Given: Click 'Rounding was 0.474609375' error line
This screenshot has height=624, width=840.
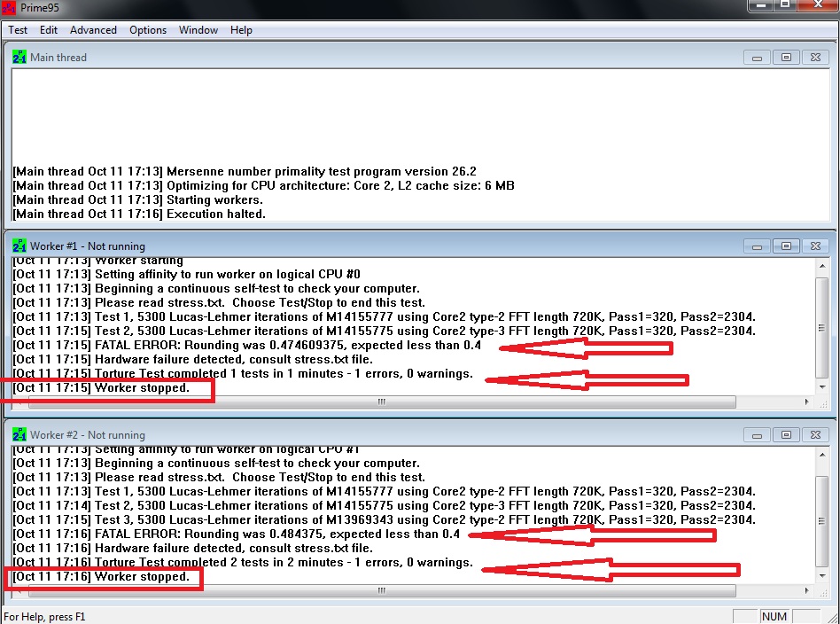Looking at the screenshot, I should click(247, 345).
